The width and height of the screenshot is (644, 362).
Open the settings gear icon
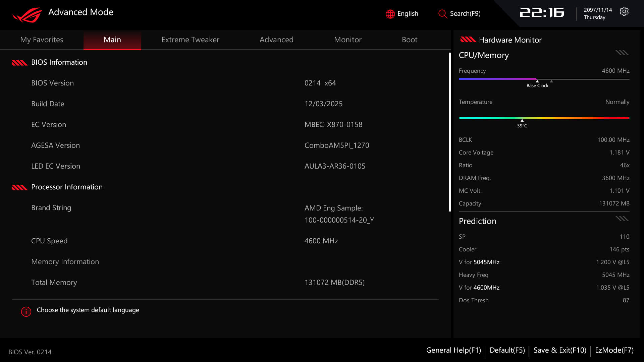(x=624, y=11)
